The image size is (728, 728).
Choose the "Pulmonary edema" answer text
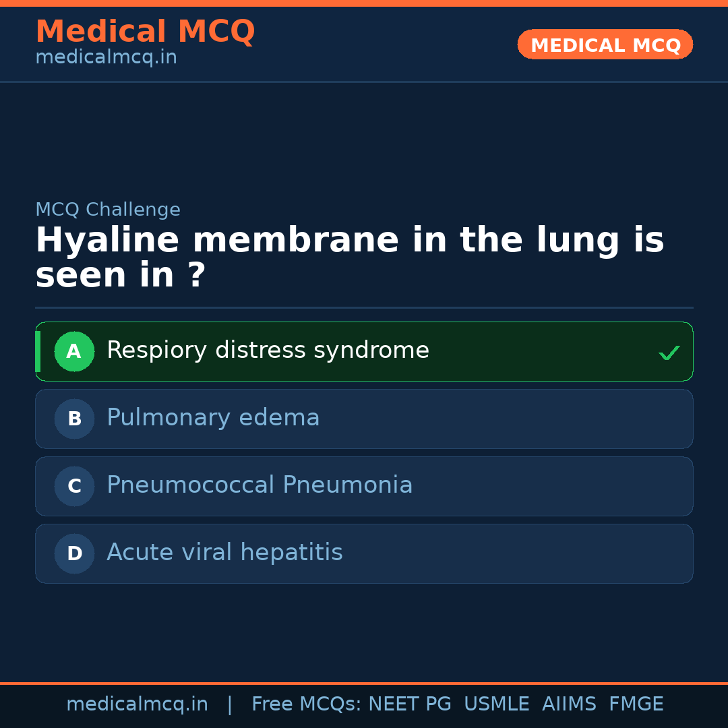coord(213,418)
